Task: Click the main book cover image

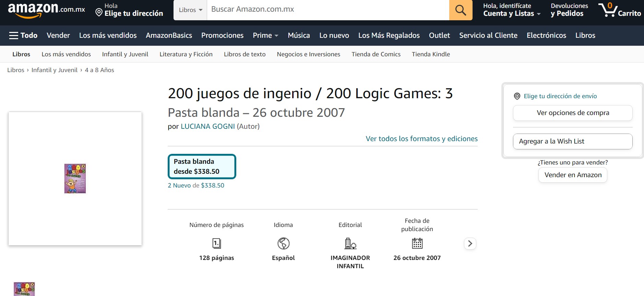Action: point(75,179)
